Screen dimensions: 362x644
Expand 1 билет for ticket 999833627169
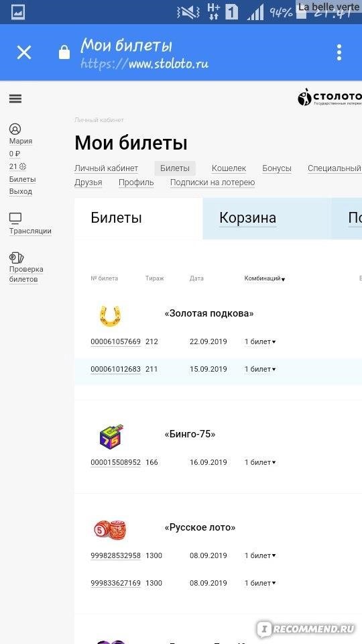pyautogui.click(x=260, y=583)
